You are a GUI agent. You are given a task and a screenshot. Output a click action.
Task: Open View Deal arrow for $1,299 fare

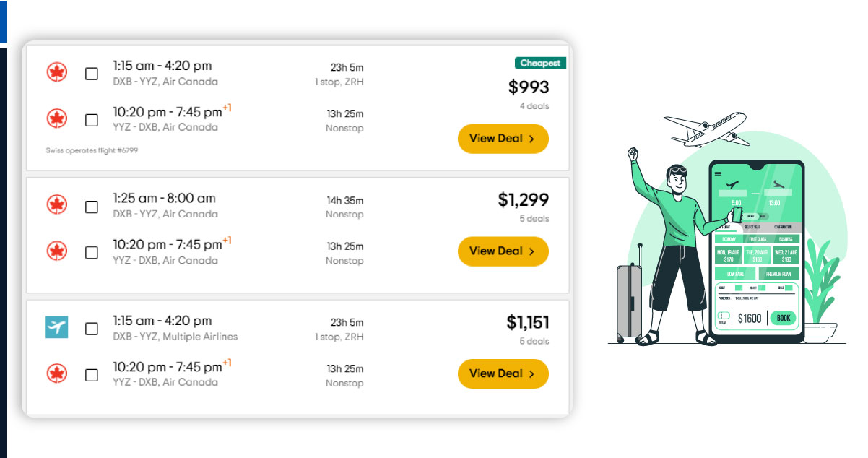pyautogui.click(x=531, y=251)
